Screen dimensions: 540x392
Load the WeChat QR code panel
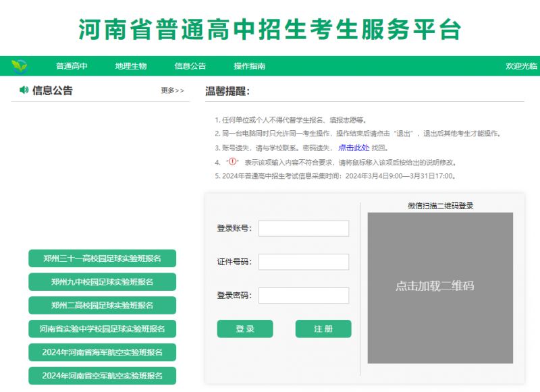point(440,287)
